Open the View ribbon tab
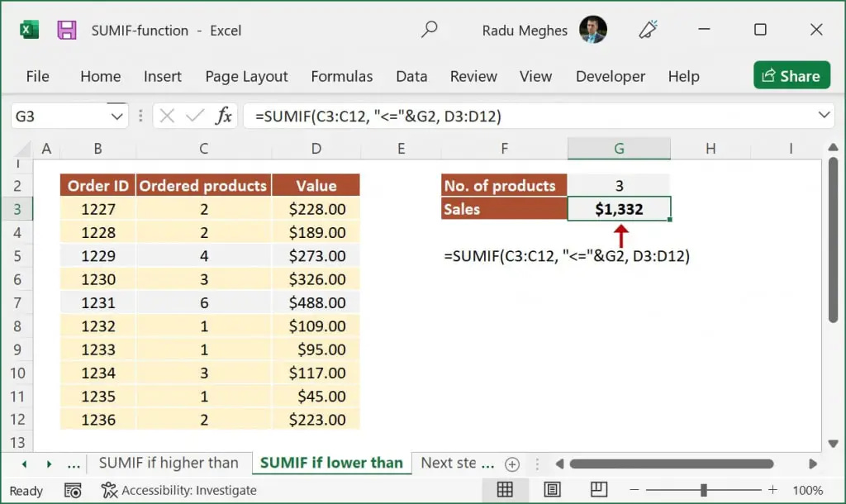This screenshot has width=846, height=504. point(535,76)
